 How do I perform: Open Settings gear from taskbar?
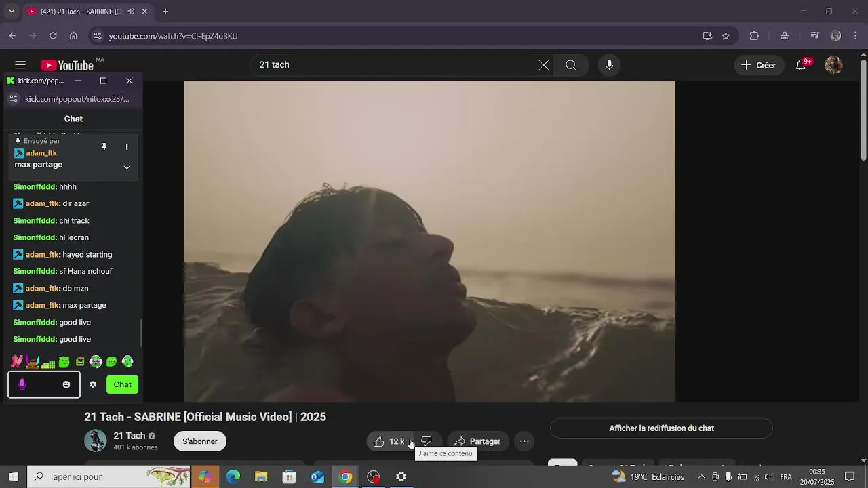[x=401, y=476]
